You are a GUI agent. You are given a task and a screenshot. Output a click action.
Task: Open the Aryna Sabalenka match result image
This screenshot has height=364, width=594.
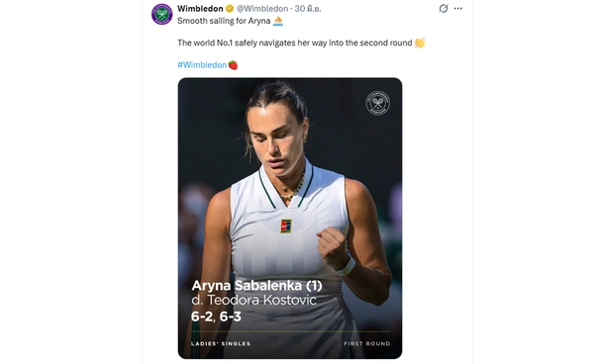[290, 219]
